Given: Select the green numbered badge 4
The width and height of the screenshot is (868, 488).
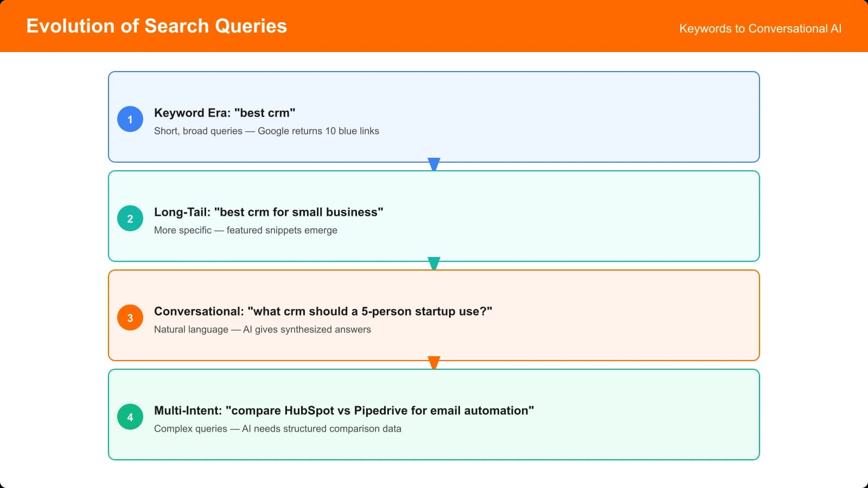Looking at the screenshot, I should coord(130,416).
